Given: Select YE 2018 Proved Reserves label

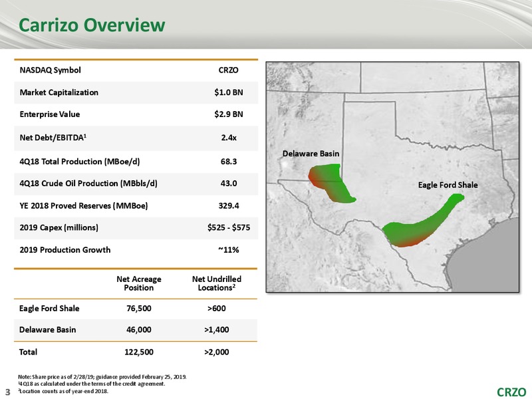Looking at the screenshot, I should coord(84,206).
